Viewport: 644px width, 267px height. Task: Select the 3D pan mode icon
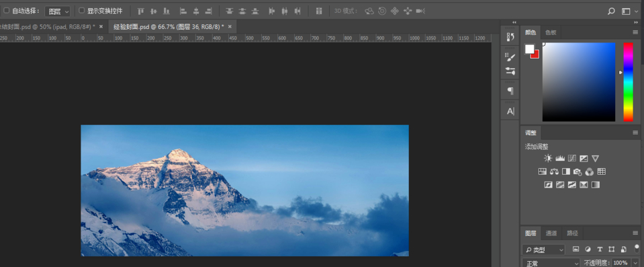(395, 11)
